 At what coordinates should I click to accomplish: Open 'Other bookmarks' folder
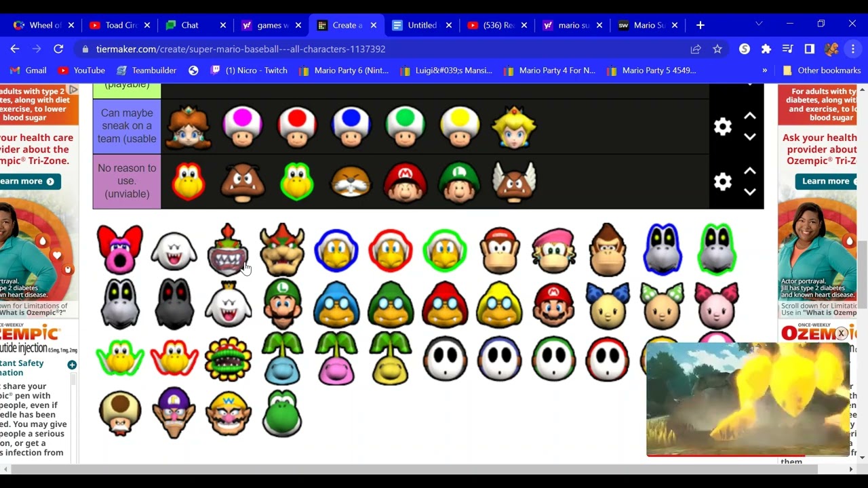pos(821,70)
